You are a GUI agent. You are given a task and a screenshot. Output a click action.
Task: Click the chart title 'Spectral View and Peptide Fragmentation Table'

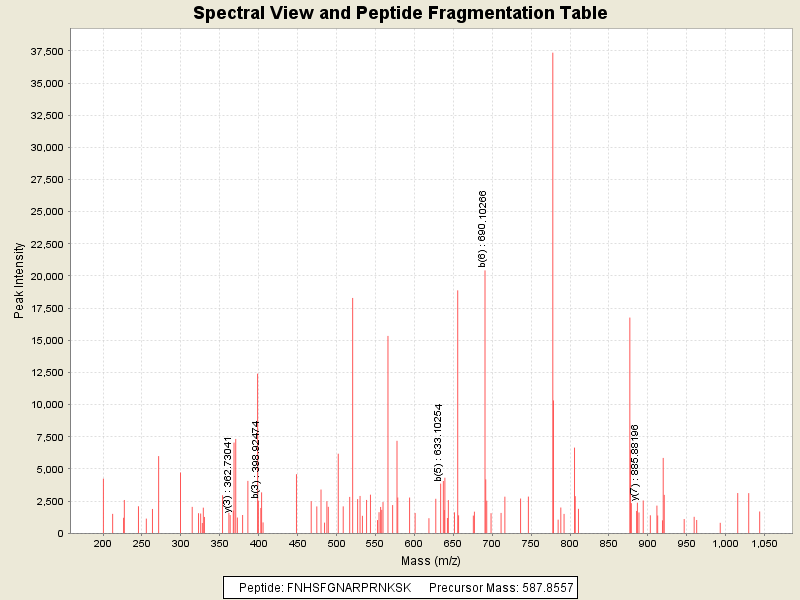pos(400,13)
